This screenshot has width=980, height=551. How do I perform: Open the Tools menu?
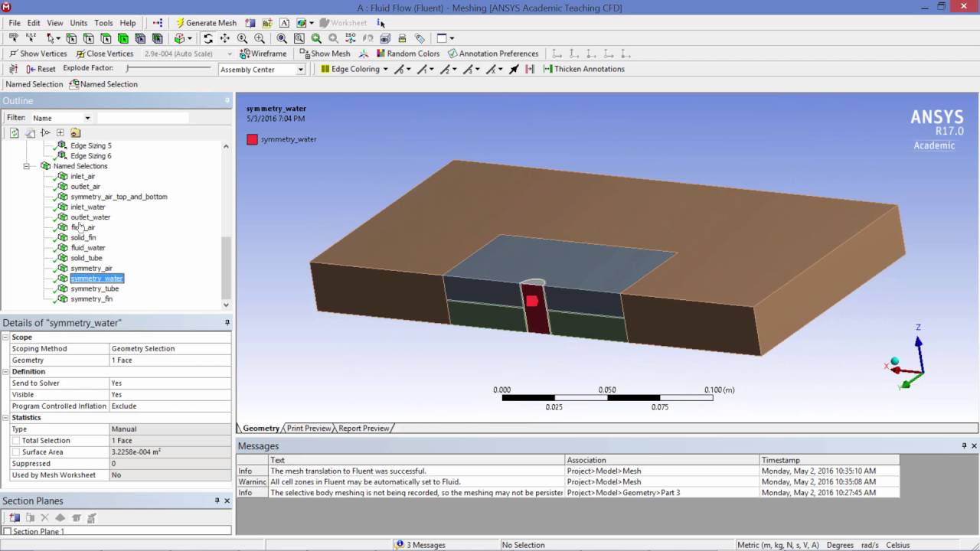click(x=103, y=23)
